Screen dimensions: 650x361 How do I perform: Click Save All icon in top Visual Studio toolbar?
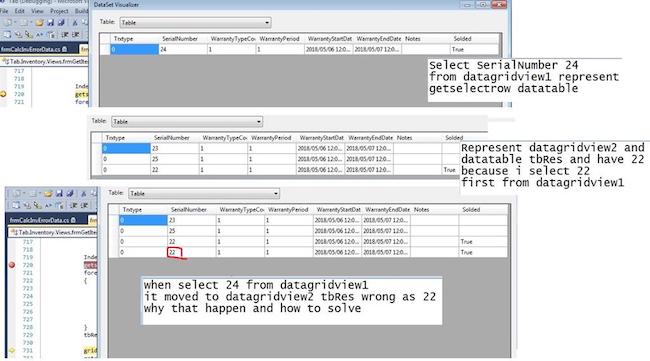pyautogui.click(x=61, y=23)
